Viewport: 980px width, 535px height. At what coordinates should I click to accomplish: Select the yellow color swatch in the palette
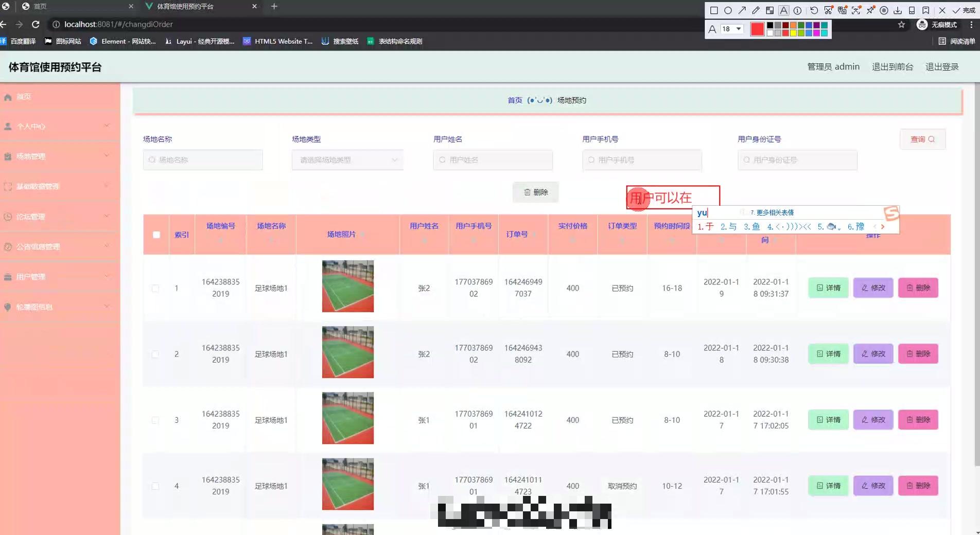click(793, 33)
